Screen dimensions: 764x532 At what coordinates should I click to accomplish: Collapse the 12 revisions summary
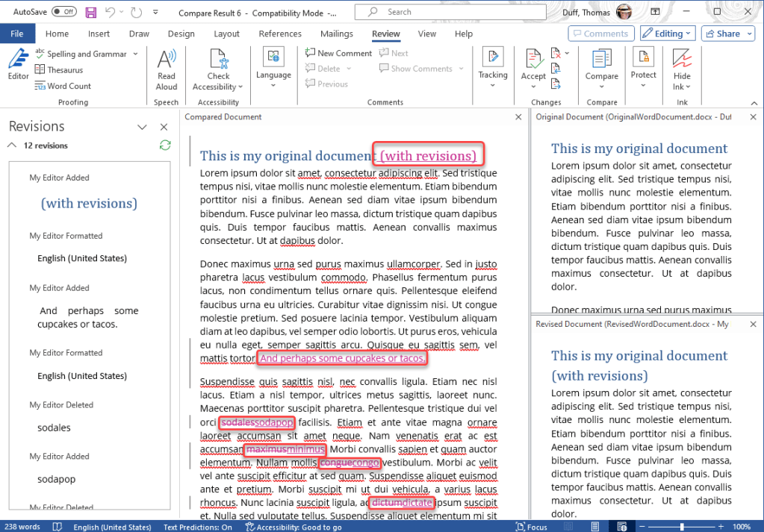click(12, 145)
